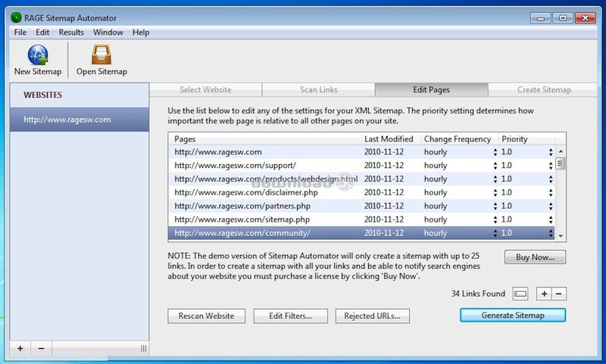The width and height of the screenshot is (606, 364).
Task: Select the community/ page row
Action: coord(362,233)
